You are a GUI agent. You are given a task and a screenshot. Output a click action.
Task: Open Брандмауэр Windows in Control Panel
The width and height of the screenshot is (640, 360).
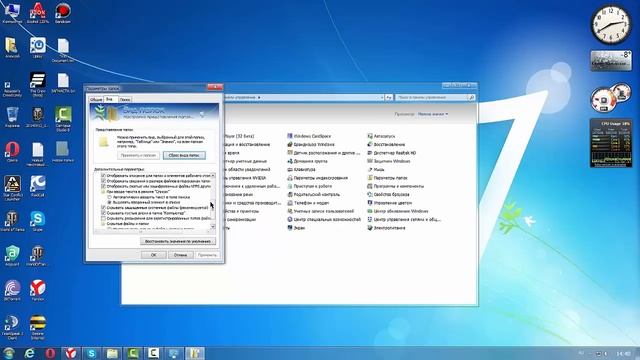pos(311,144)
